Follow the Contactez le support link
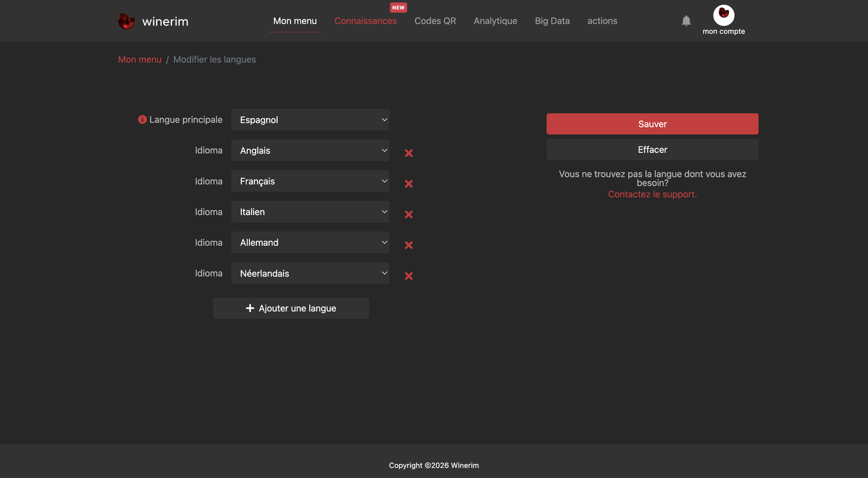 click(653, 194)
